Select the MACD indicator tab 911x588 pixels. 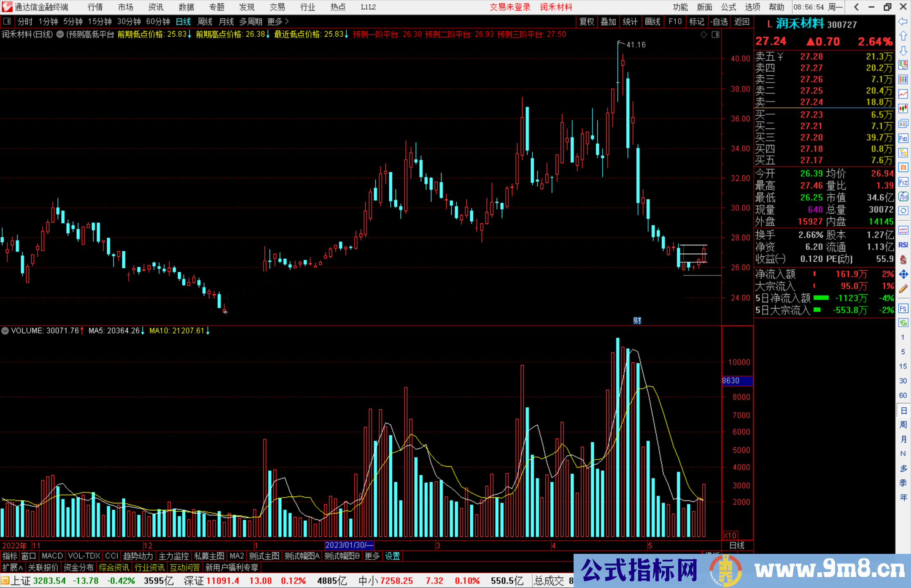click(x=52, y=556)
